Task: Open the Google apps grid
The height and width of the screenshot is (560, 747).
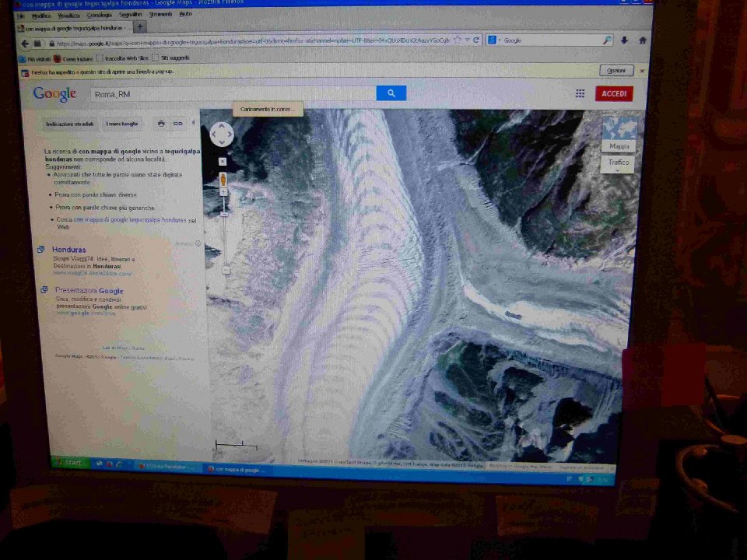Action: click(580, 93)
